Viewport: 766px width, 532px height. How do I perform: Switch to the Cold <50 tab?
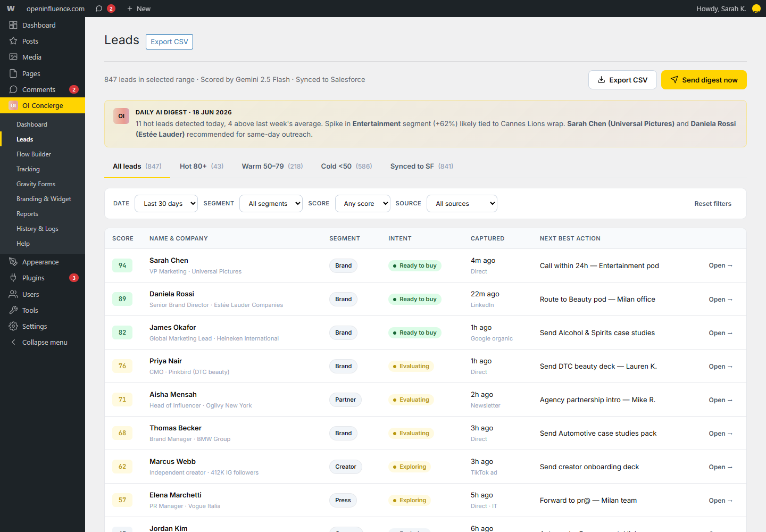[346, 166]
